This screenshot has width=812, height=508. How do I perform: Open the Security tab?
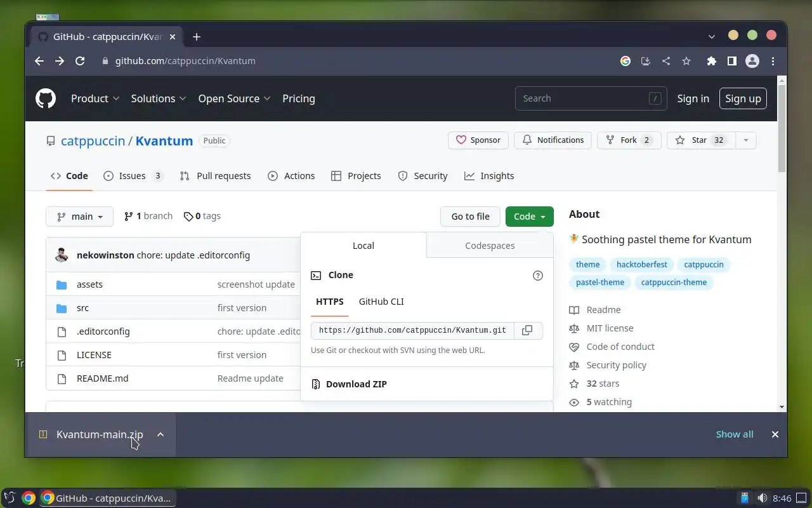(422, 176)
